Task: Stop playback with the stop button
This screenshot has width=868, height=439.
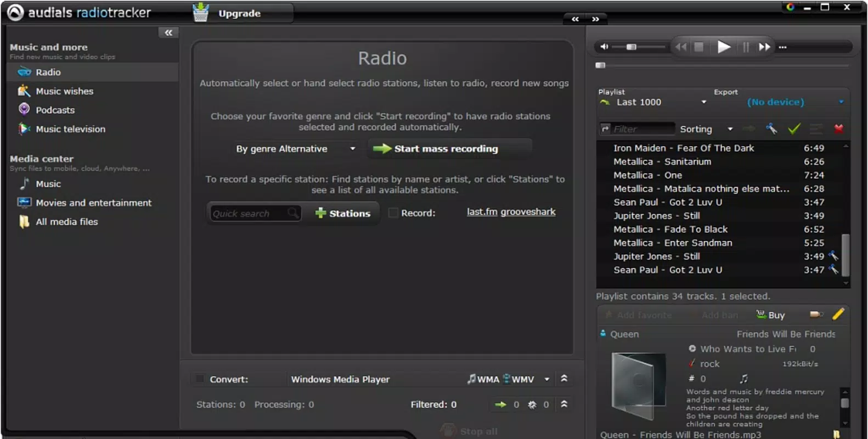Action: 699,47
